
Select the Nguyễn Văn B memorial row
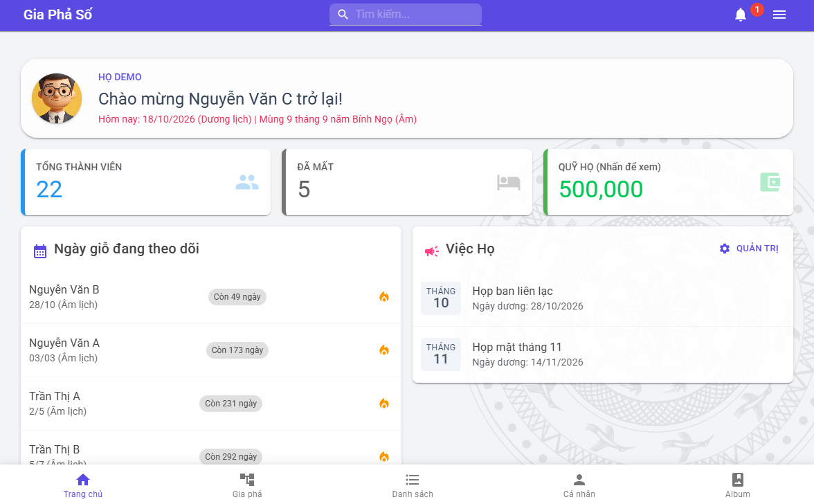[210, 297]
